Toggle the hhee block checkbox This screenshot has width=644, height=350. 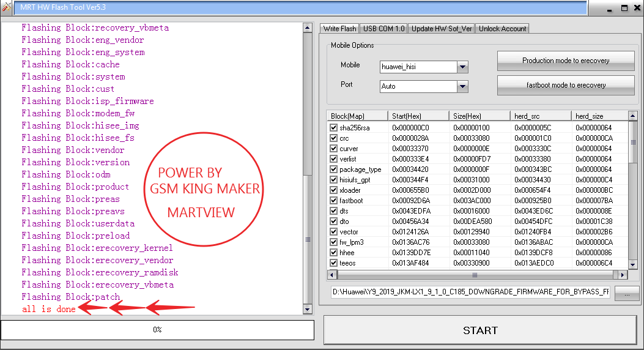(x=333, y=253)
